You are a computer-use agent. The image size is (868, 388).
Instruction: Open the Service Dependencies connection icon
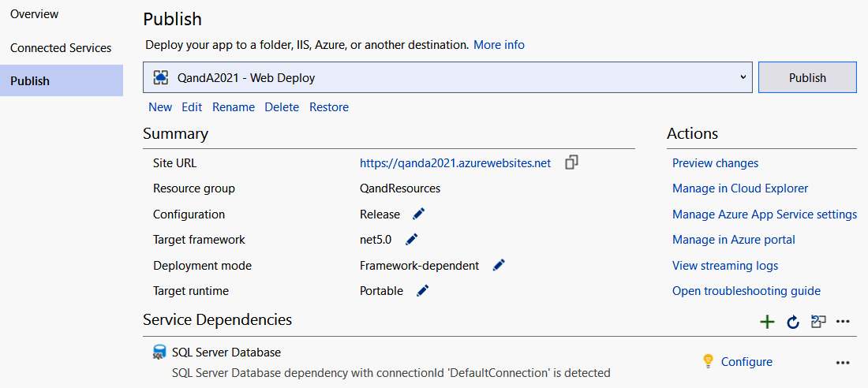coord(818,322)
